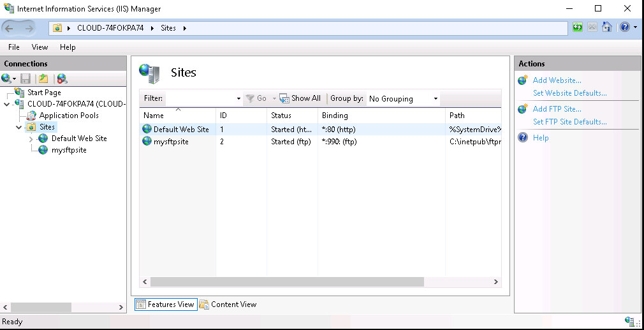Click the green Refresh page icon
The image size is (644, 330).
tap(578, 27)
